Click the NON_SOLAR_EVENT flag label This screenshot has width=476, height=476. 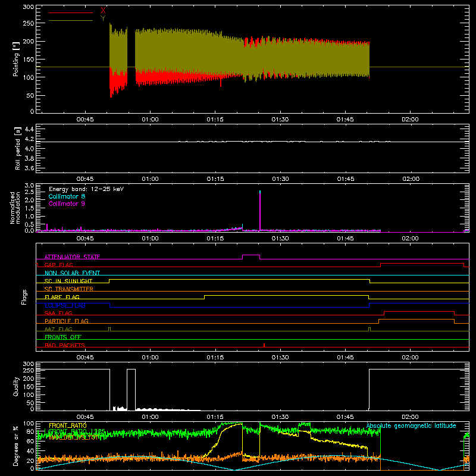pyautogui.click(x=72, y=273)
